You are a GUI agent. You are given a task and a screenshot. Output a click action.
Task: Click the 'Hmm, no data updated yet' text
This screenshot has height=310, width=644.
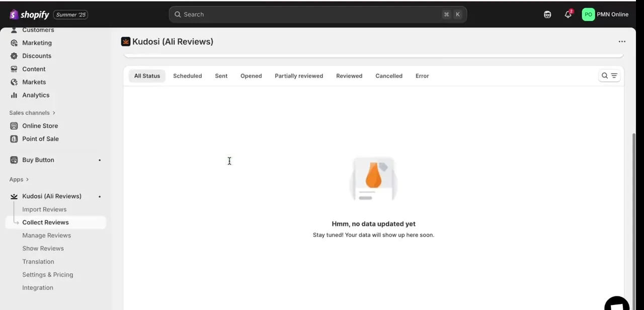tap(373, 224)
